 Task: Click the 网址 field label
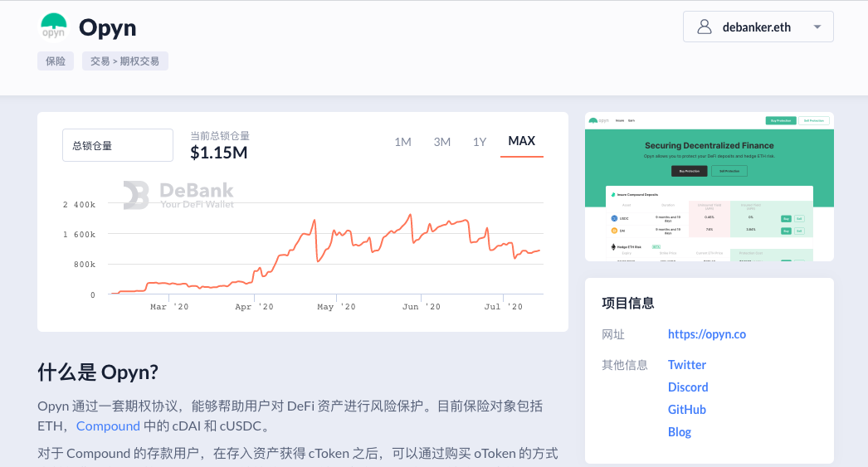613,334
